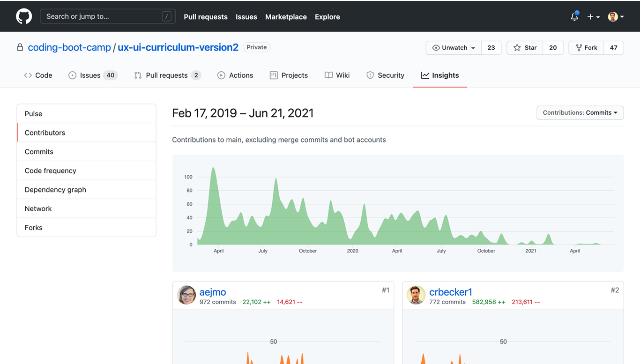Select Commits in the sidebar
Image resolution: width=640 pixels, height=364 pixels.
click(x=87, y=152)
